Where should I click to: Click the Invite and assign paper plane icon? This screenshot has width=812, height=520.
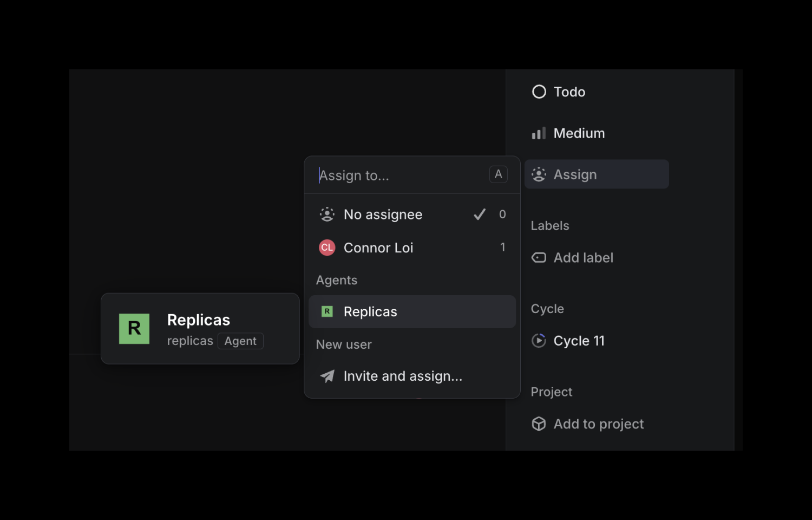327,376
